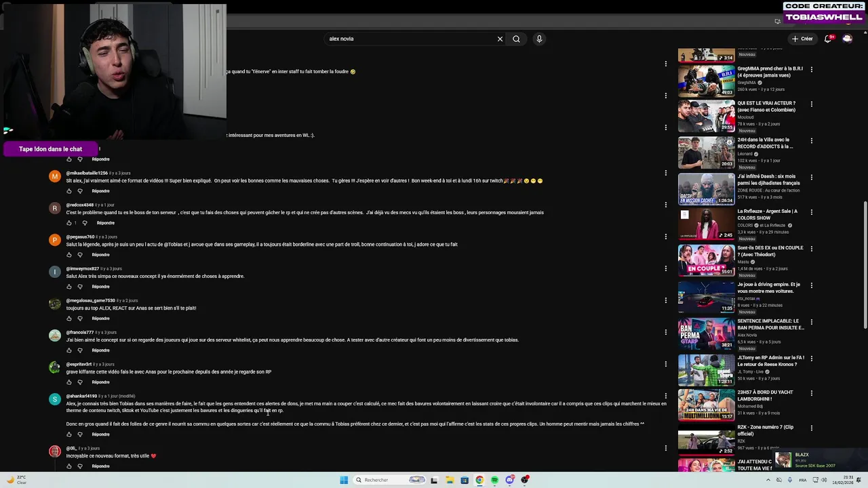Reply to @francois777's comment
Screen dimensions: 868x488
point(100,350)
